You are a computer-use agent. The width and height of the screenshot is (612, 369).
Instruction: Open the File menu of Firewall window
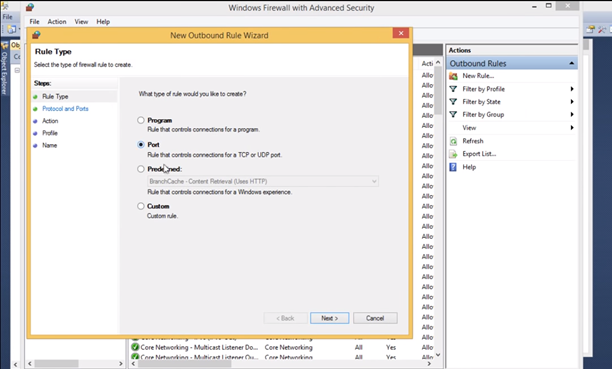pyautogui.click(x=34, y=21)
